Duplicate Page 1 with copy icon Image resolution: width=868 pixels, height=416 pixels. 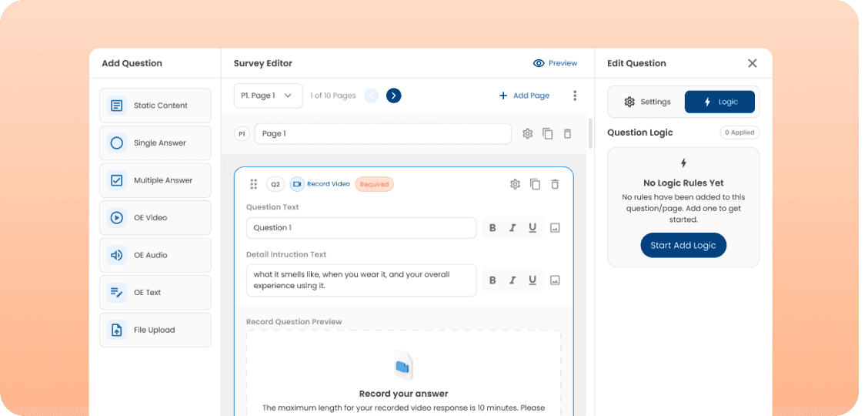[547, 133]
